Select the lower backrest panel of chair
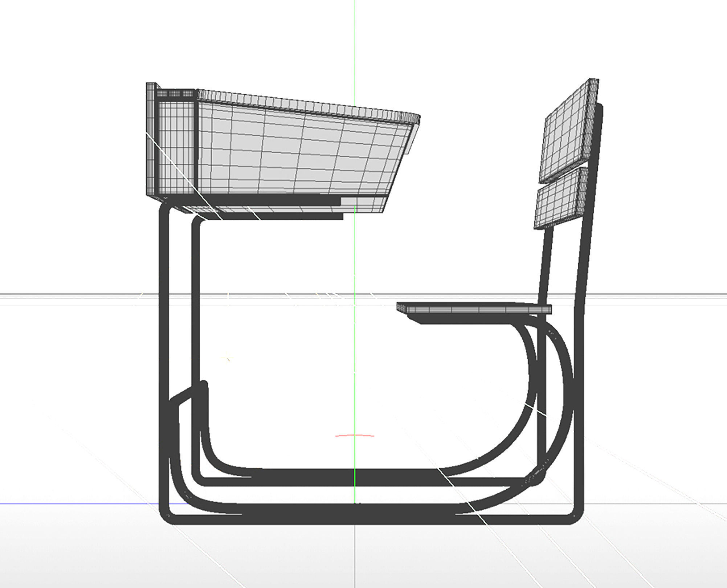 coord(561,197)
